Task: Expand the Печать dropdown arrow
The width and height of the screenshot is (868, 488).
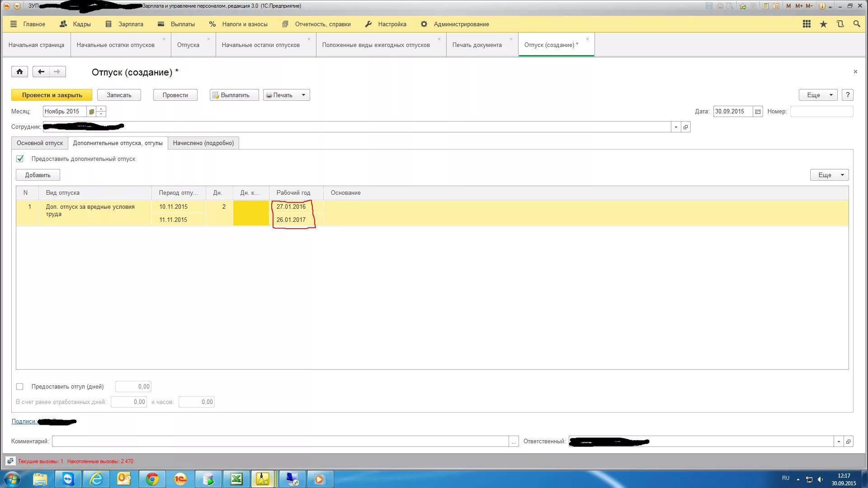Action: click(303, 95)
